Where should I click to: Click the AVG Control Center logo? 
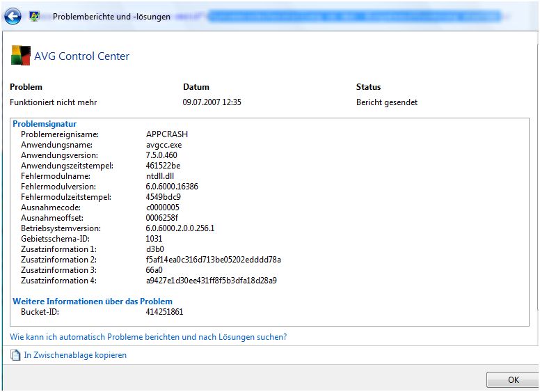tap(21, 56)
